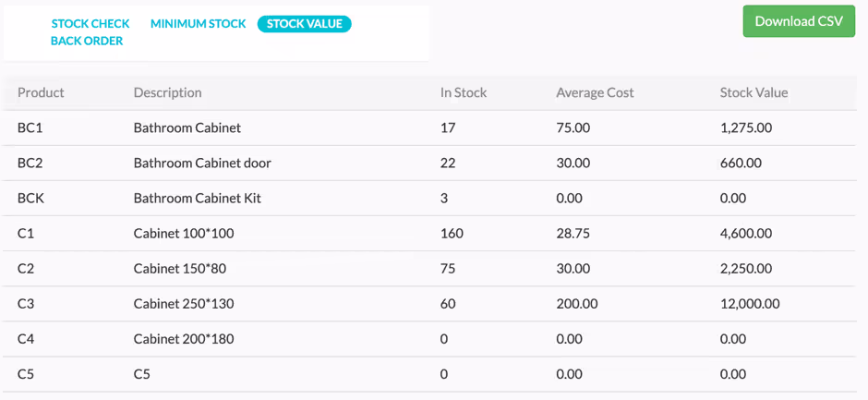Select product code C4
The height and width of the screenshot is (400, 868).
(26, 339)
